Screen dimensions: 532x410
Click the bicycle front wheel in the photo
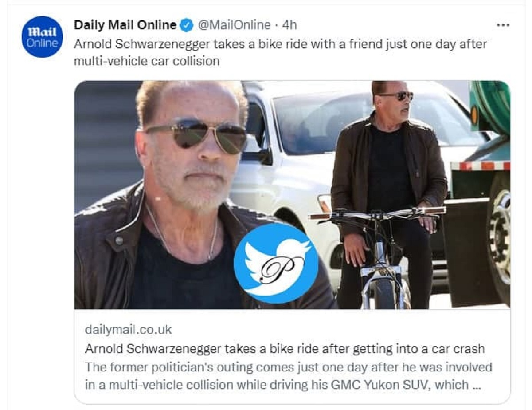click(384, 291)
